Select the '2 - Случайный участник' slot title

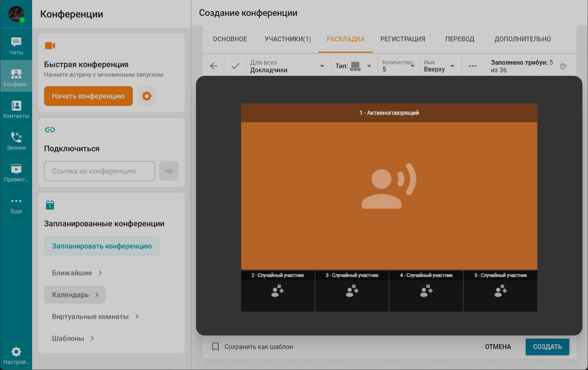[278, 275]
